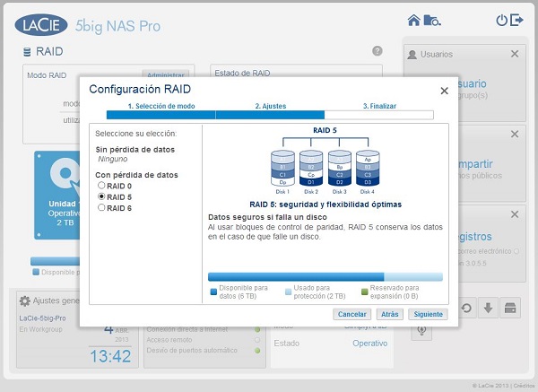The width and height of the screenshot is (538, 392).
Task: Click the LaCie logo
Action: point(41,25)
